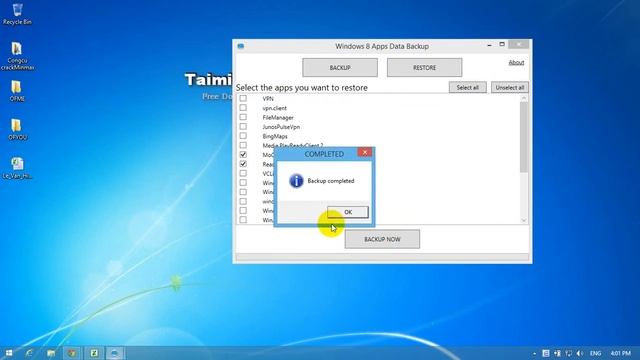640x360 pixels.
Task: Check the VCL... row checkbox
Action: pos(243,173)
